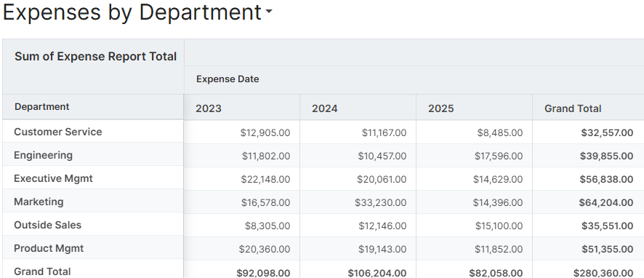Select the Outside Sales row label
644x278 pixels.
click(93, 225)
